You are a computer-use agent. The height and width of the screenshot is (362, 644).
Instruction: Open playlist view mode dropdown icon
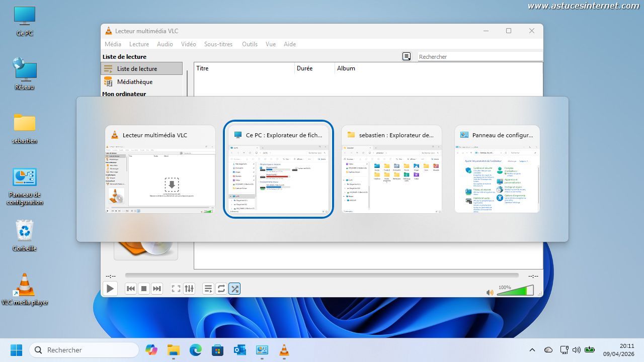[x=407, y=57]
